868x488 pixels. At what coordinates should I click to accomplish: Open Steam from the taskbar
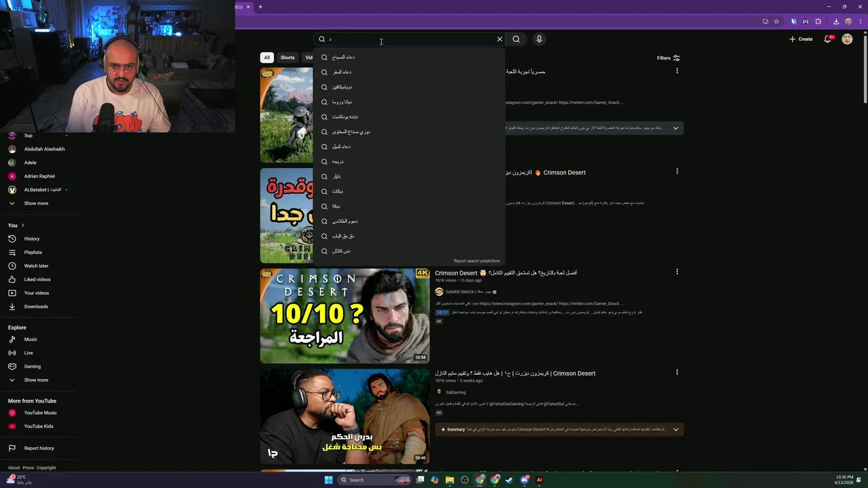pyautogui.click(x=509, y=480)
